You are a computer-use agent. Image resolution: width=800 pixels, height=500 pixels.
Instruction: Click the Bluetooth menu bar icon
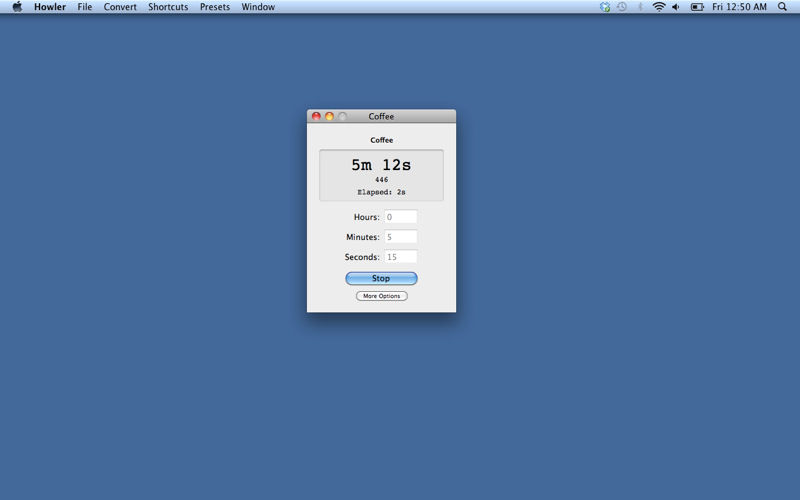click(640, 7)
